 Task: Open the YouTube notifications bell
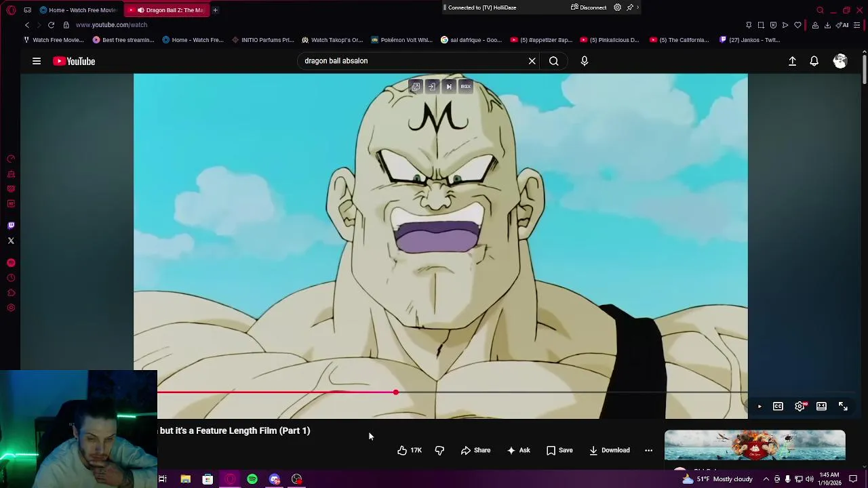[x=814, y=61]
